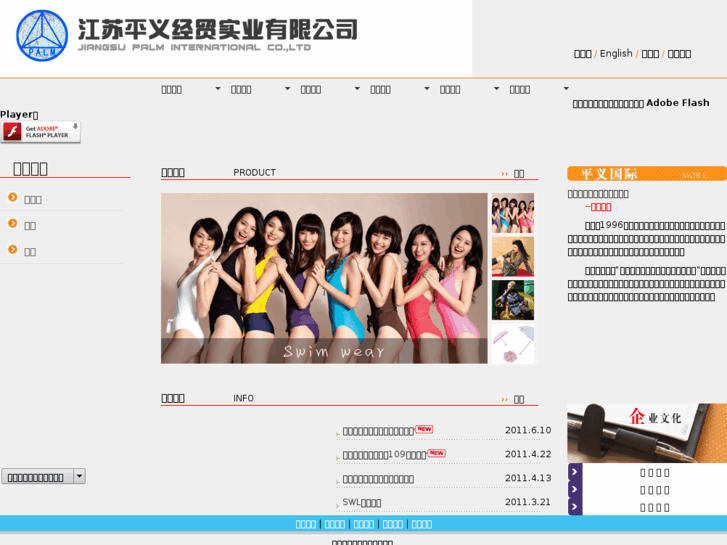727x545 pixels.
Task: Select the man in blue coat thumbnail
Action: (513, 300)
